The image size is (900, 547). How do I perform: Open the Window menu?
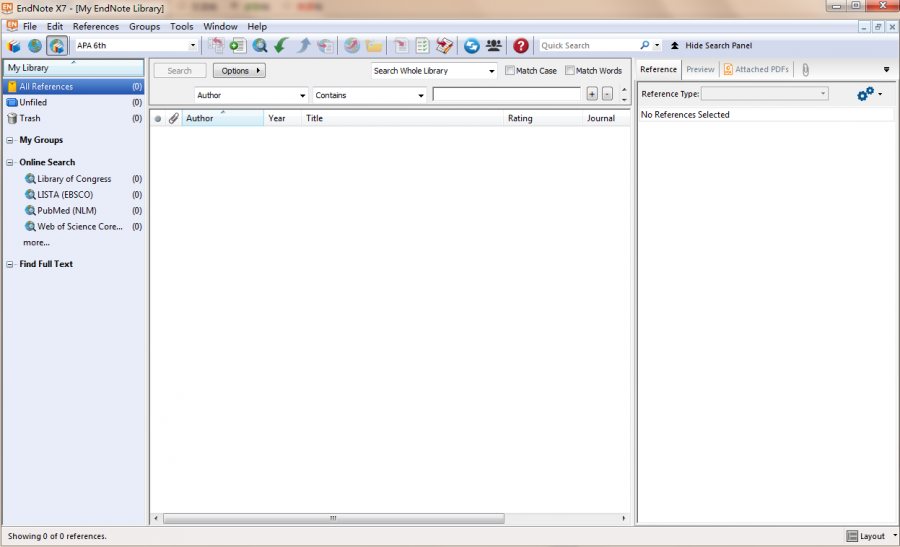click(220, 26)
